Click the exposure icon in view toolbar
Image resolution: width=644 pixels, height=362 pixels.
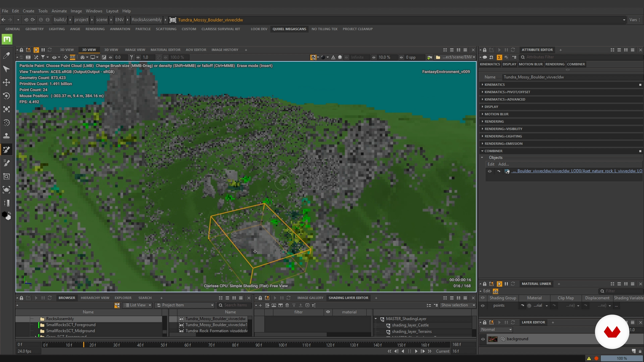(104, 57)
